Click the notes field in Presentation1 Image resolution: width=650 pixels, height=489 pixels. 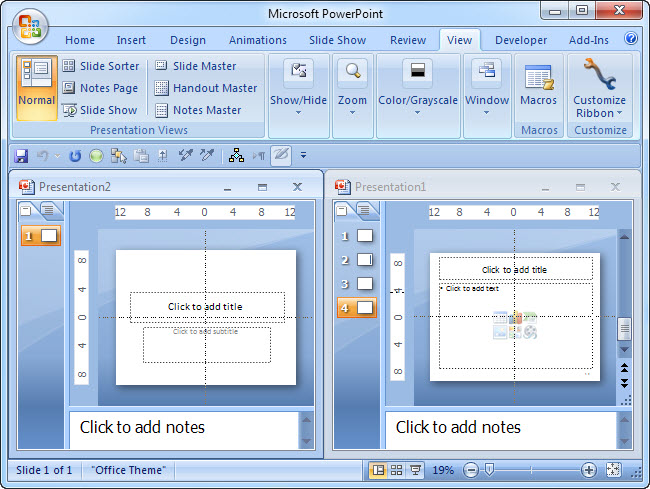(x=501, y=430)
